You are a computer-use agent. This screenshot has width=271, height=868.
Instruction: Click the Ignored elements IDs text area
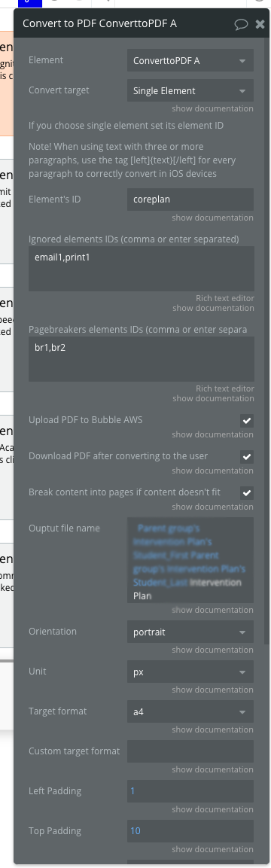click(142, 269)
